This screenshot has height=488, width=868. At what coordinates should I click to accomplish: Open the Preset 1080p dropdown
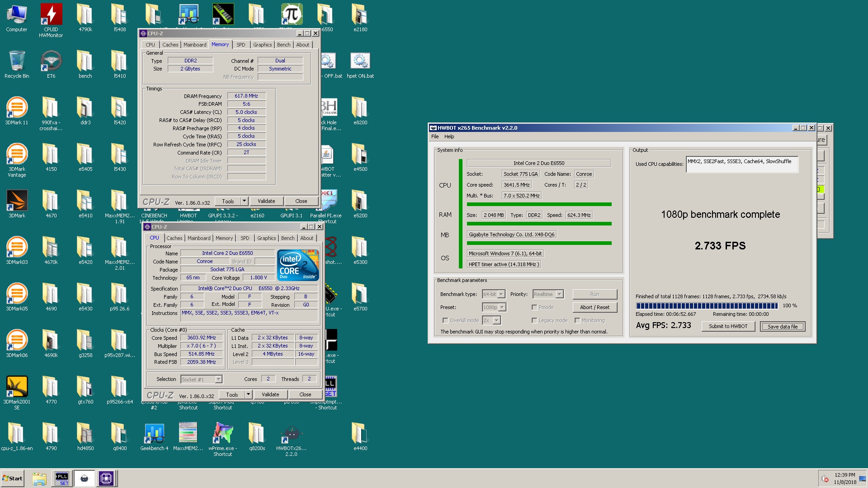click(494, 307)
